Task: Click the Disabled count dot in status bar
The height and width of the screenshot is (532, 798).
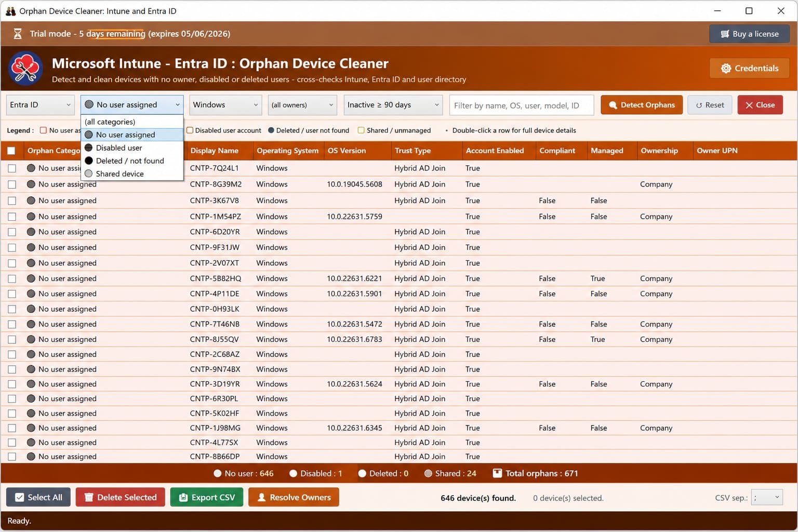Action: pos(293,473)
